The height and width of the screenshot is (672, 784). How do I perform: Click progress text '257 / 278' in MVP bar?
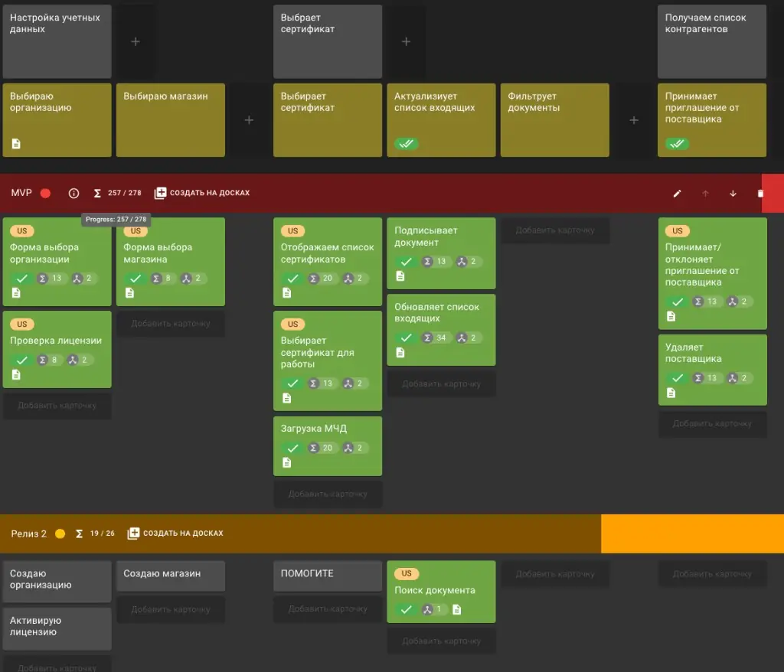click(x=125, y=193)
